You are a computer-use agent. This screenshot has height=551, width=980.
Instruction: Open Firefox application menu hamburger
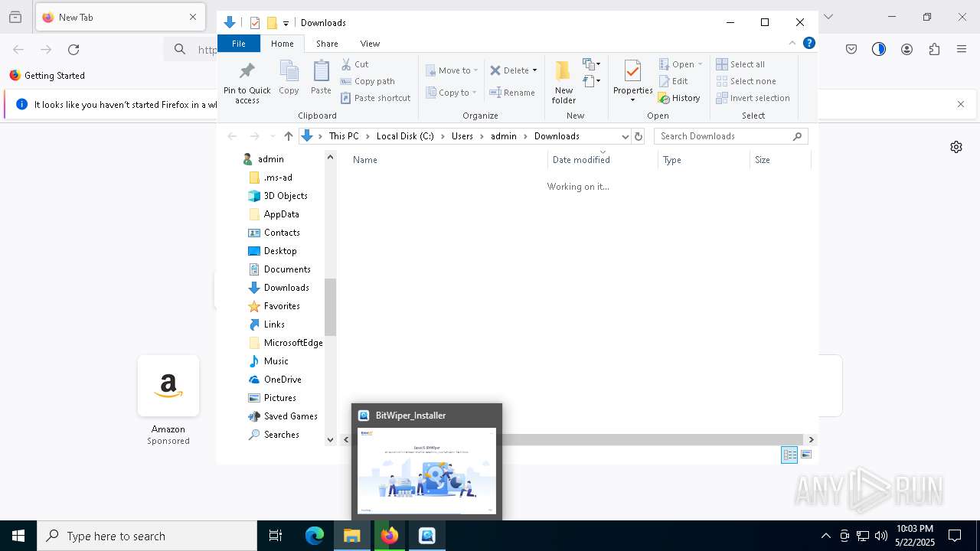[x=962, y=50]
